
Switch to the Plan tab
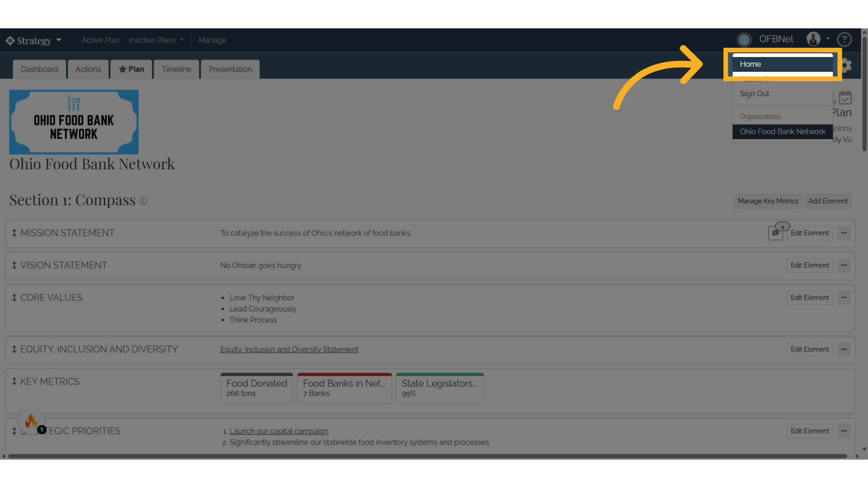coord(131,69)
